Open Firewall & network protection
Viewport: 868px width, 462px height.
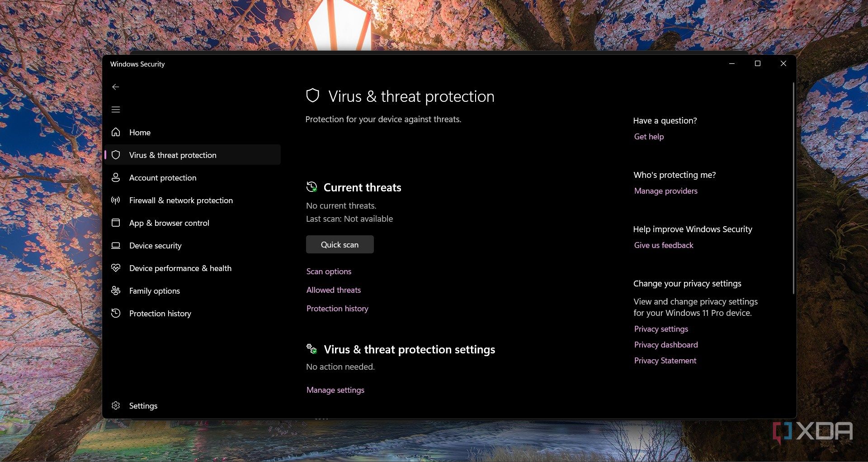[x=193, y=200]
